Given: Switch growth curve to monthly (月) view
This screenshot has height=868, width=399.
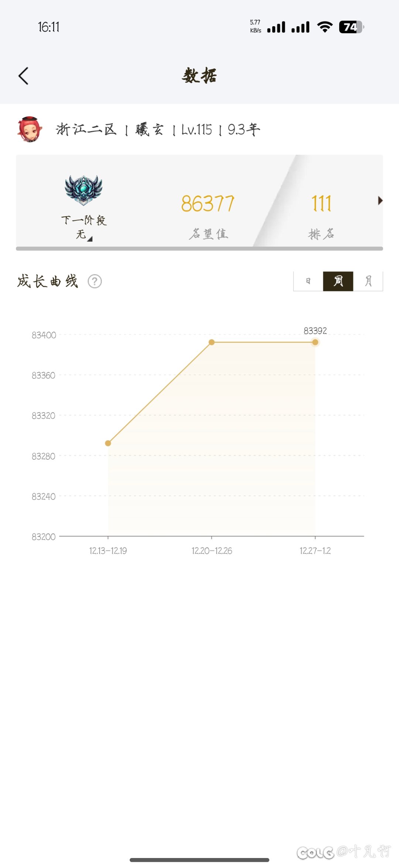Looking at the screenshot, I should [368, 281].
